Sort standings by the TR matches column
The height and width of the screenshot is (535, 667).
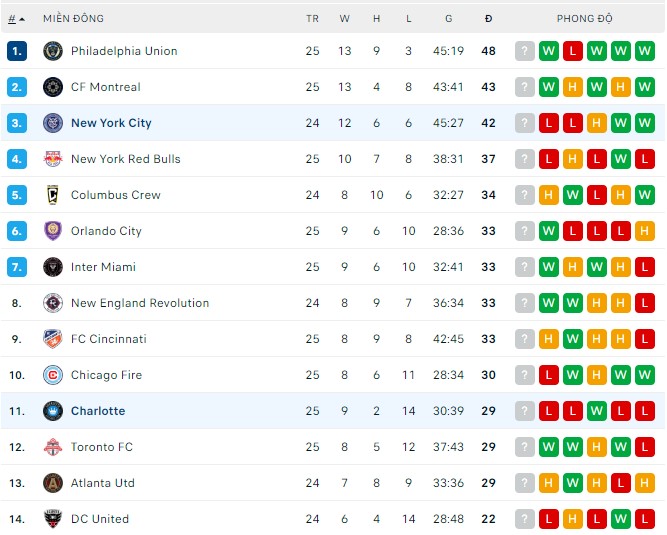(313, 19)
